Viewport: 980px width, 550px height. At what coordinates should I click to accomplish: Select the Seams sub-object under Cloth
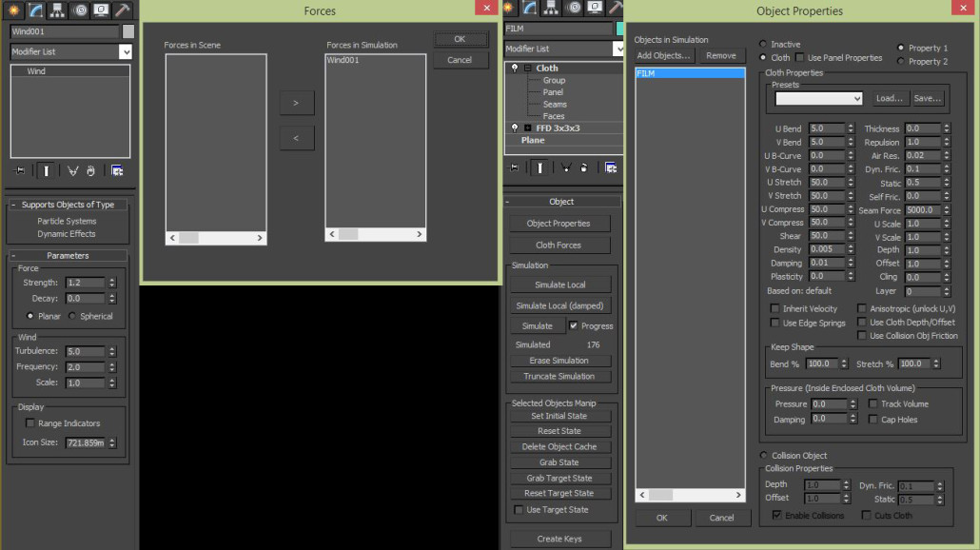(x=555, y=105)
